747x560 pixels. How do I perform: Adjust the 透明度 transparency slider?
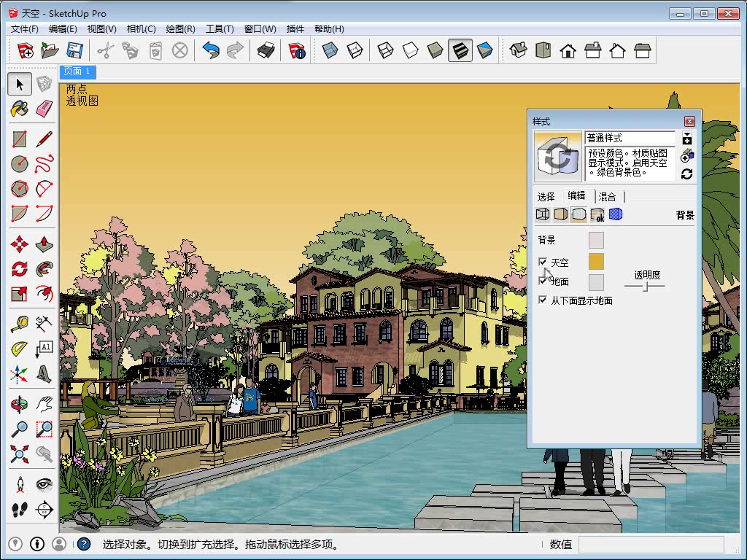click(645, 286)
